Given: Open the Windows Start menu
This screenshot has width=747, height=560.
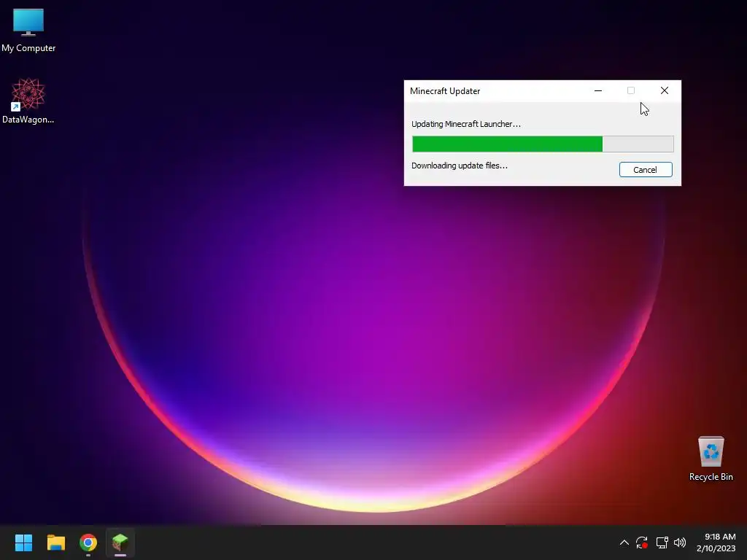Looking at the screenshot, I should [23, 542].
